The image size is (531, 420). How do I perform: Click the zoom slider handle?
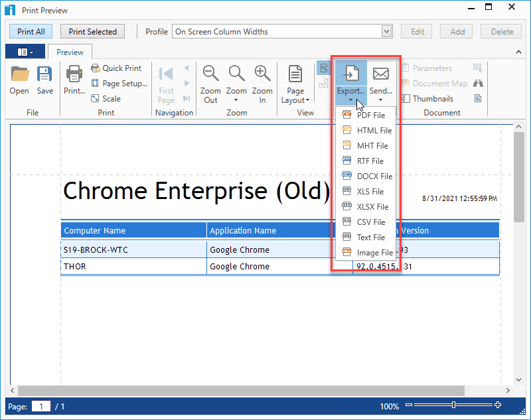pos(453,405)
